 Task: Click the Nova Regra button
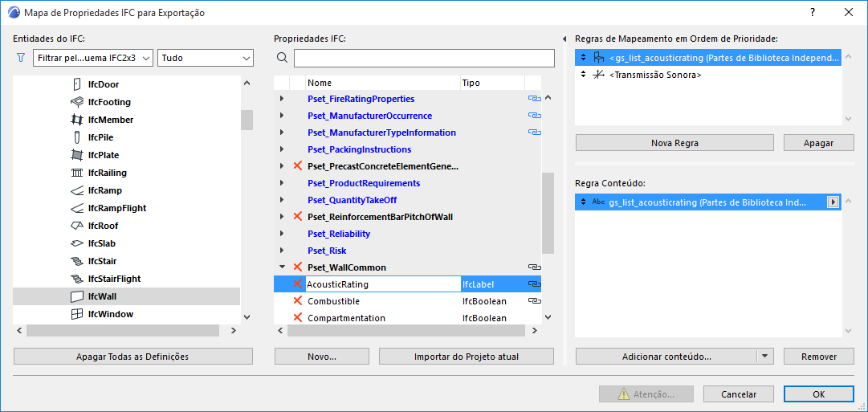[x=674, y=143]
